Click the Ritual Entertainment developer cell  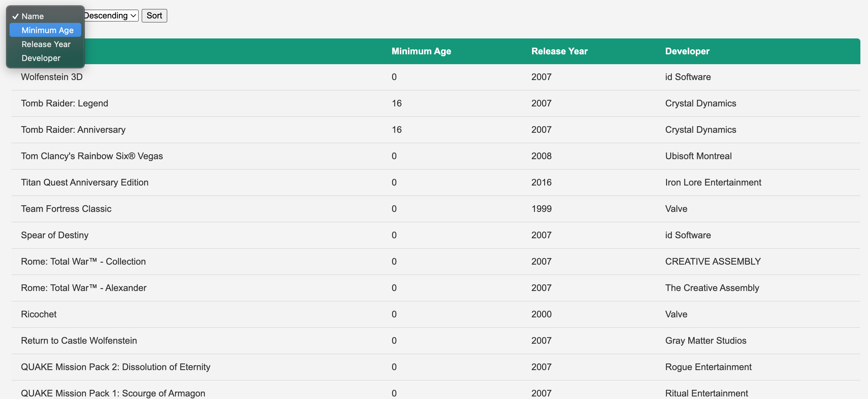(x=706, y=393)
